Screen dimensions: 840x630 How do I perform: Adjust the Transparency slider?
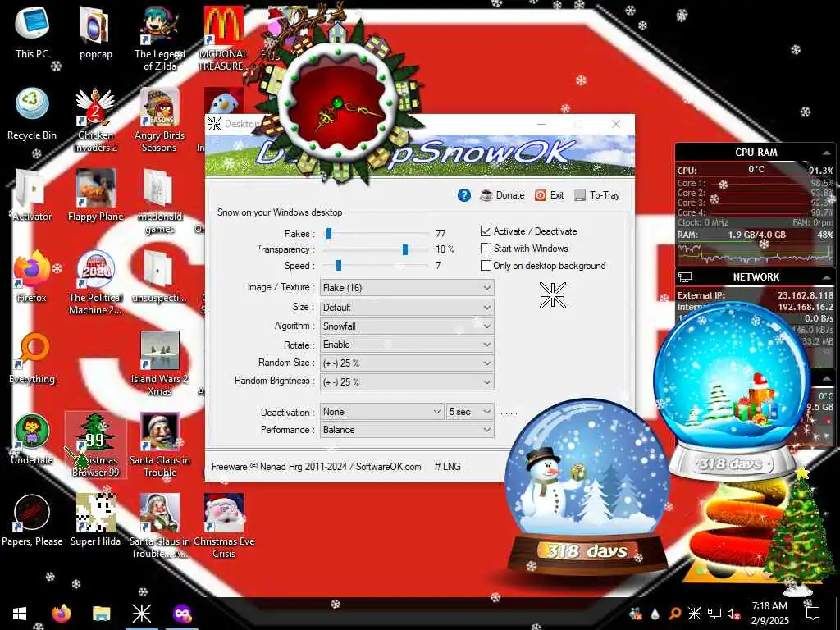pos(405,249)
